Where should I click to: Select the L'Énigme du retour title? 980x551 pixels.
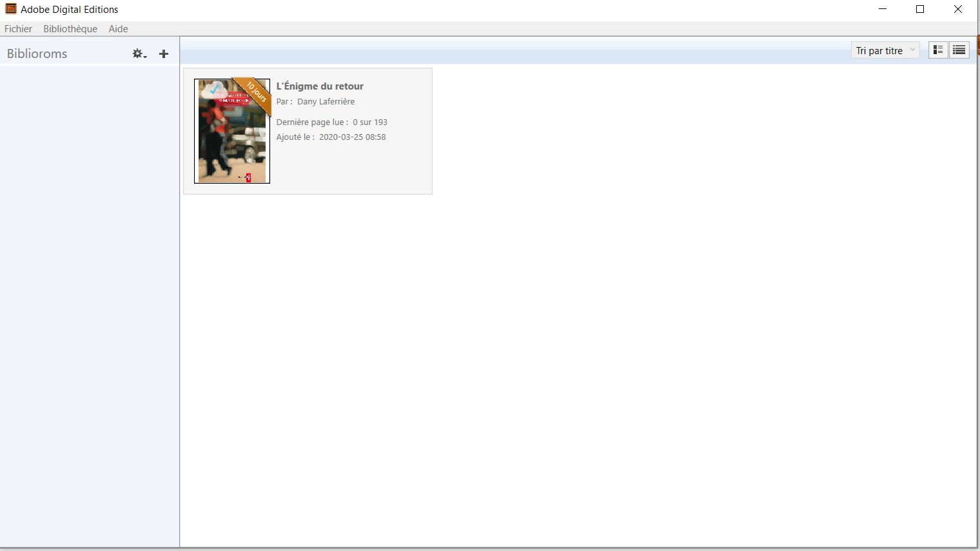coord(320,86)
